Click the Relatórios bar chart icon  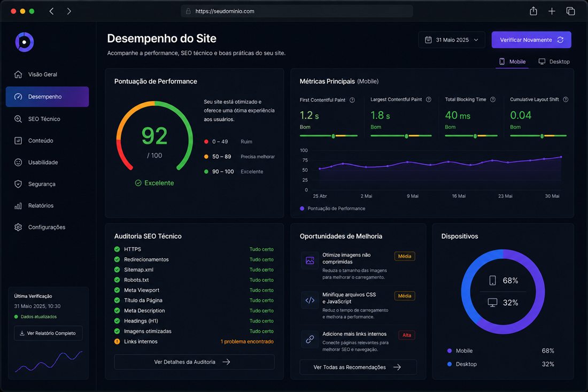click(18, 205)
